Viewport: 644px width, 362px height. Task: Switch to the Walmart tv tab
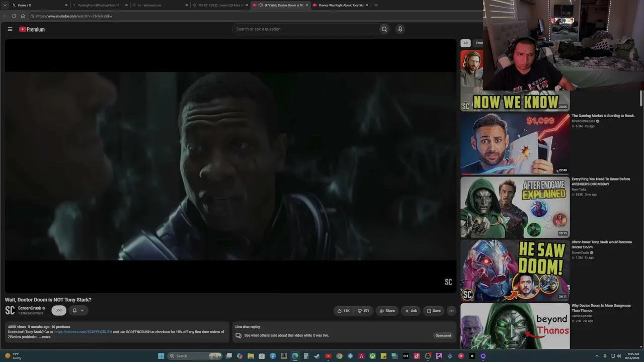(x=159, y=5)
